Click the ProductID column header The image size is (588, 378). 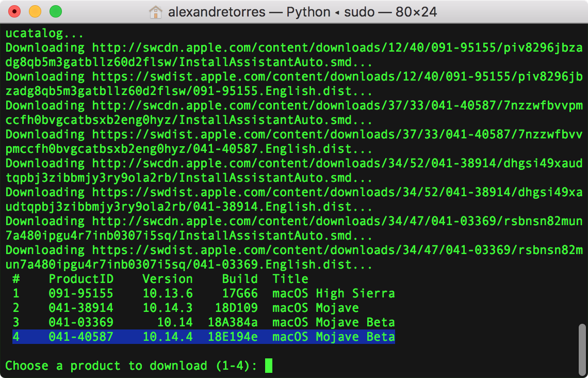coord(81,279)
